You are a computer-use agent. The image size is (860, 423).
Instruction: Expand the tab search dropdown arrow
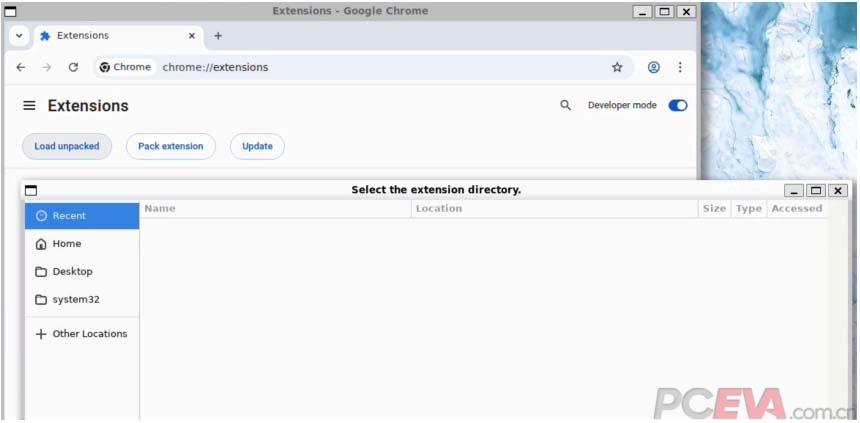click(x=19, y=35)
